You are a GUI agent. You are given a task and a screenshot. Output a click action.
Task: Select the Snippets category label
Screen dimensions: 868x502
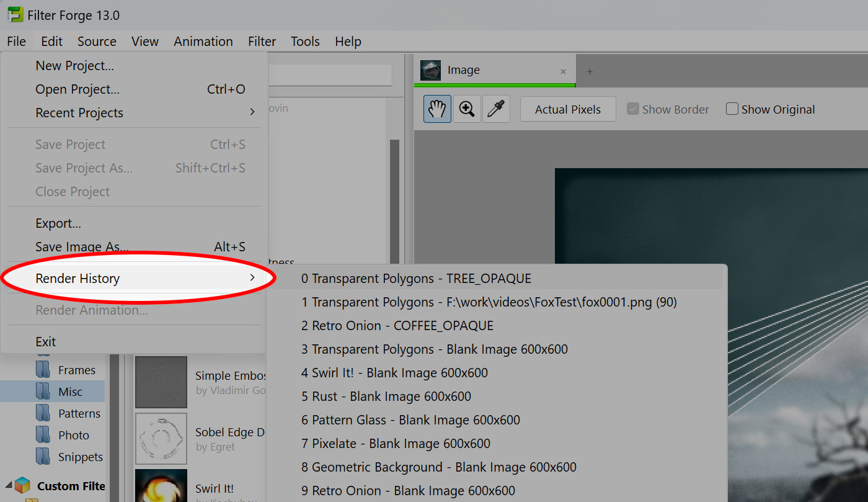[x=81, y=457]
